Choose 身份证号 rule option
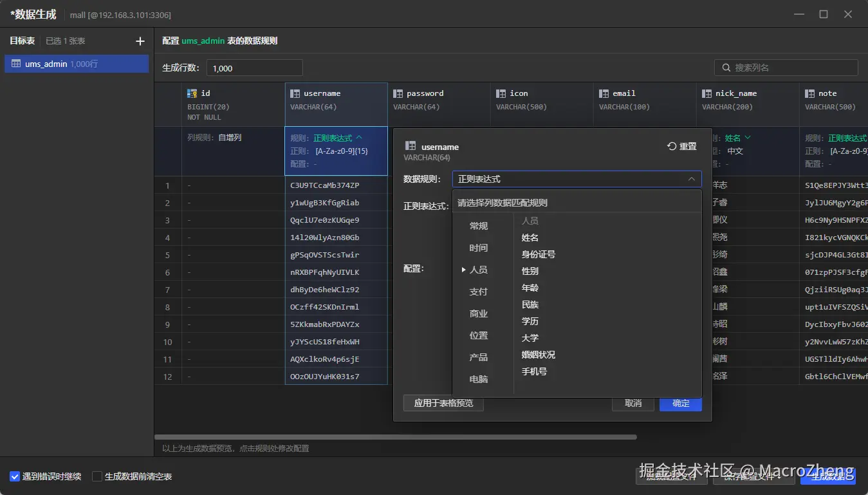 (539, 254)
